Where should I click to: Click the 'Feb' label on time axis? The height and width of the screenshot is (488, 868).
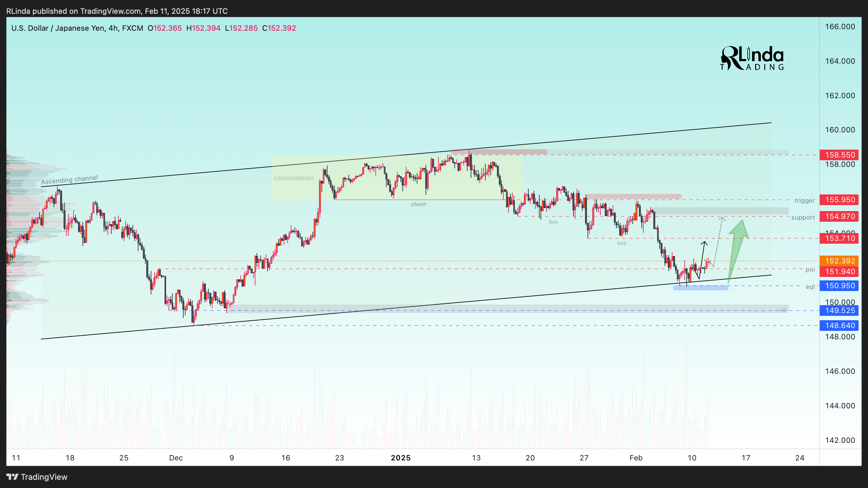click(x=636, y=458)
